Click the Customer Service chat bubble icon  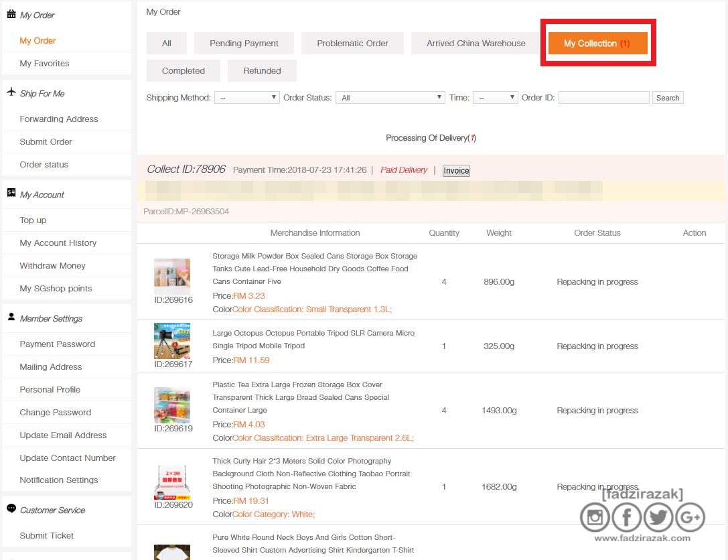pyautogui.click(x=11, y=508)
